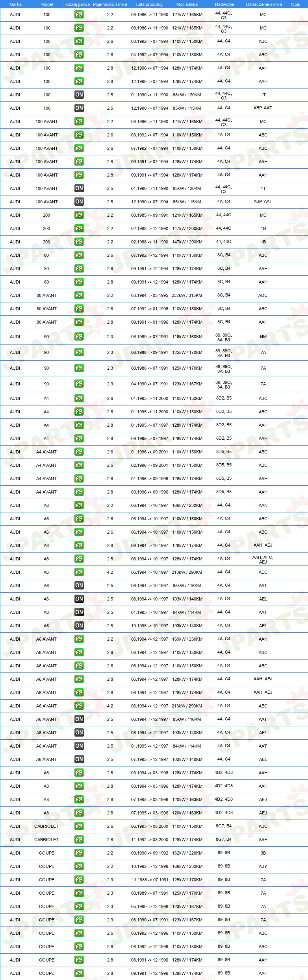Click the ON icon in the A6 AVANT 84kW / 114KM row
308x980 pixels.
tap(79, 746)
